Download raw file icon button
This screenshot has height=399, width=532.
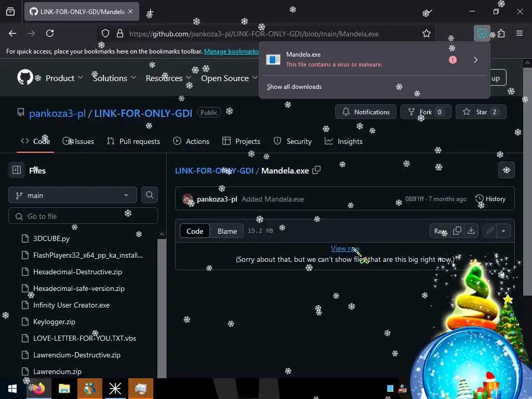[x=471, y=231]
